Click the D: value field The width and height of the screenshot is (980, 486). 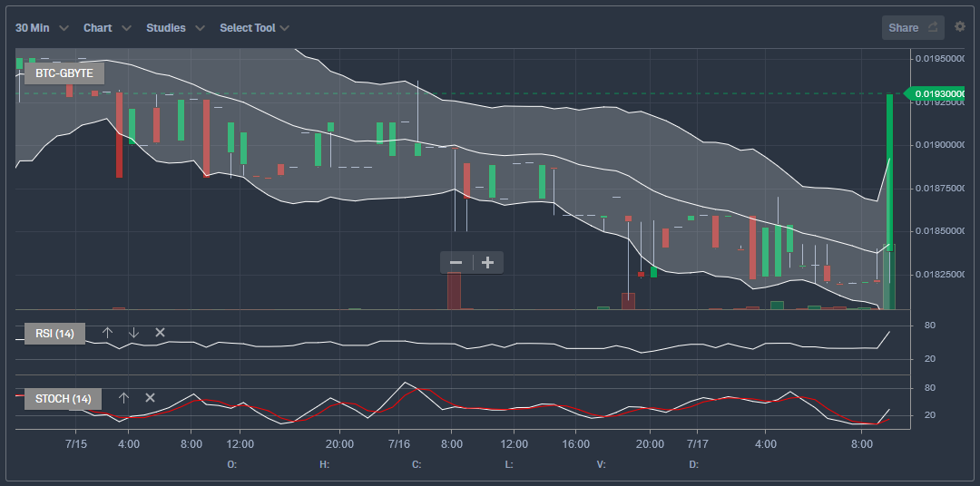point(694,465)
